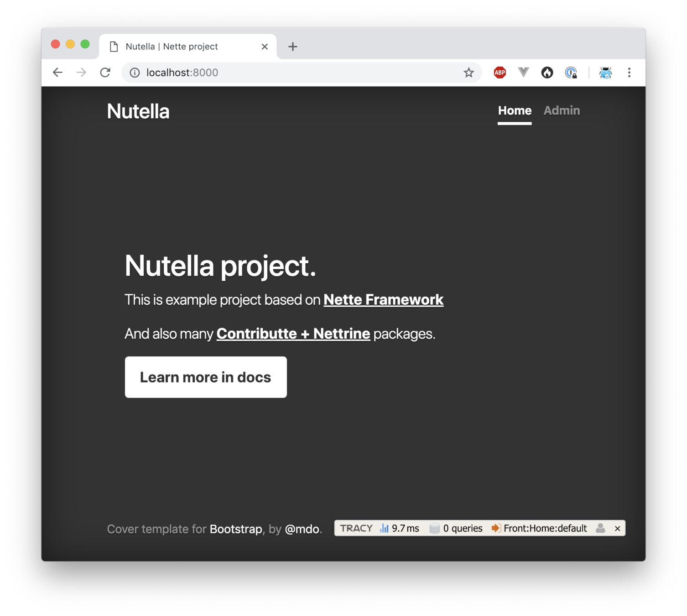687x616 pixels.
Task: Open the @mdo footer link
Action: [302, 529]
